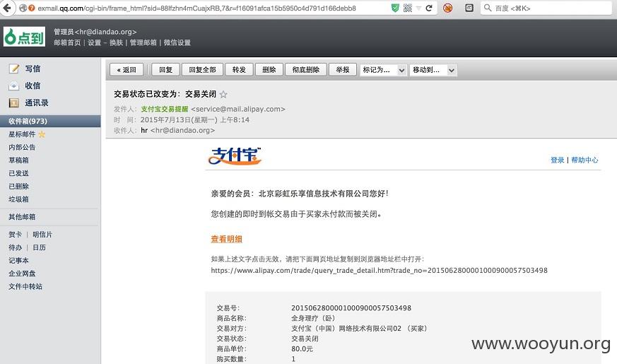Open the 移动到 dropdown
Viewport: 617px width, 364px height.
(433, 70)
